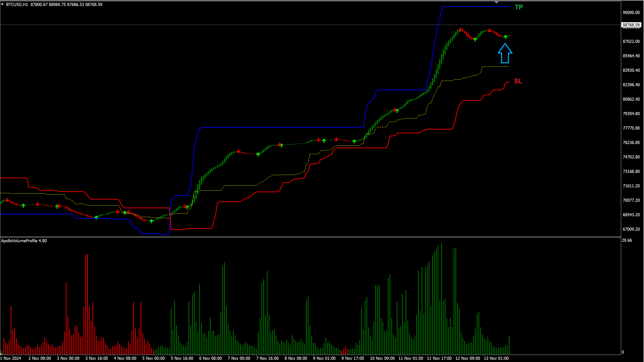
Task: Click the BTCUSD,H1 chart title
Action: [x=17, y=4]
